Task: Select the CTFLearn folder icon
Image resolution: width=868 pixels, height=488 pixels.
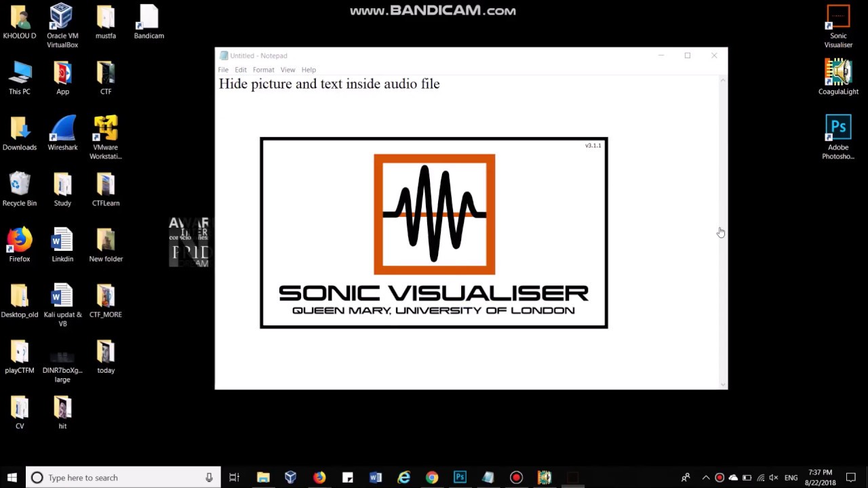Action: [106, 189]
